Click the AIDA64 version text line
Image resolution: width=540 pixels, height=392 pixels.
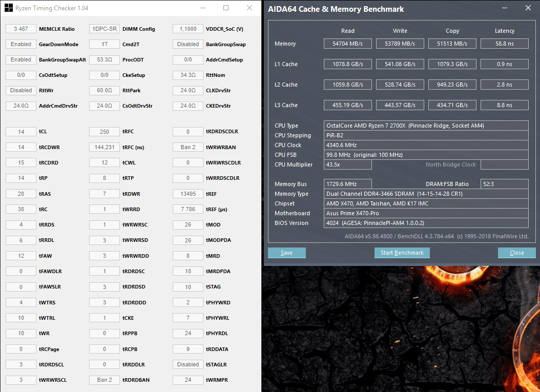tap(437, 236)
